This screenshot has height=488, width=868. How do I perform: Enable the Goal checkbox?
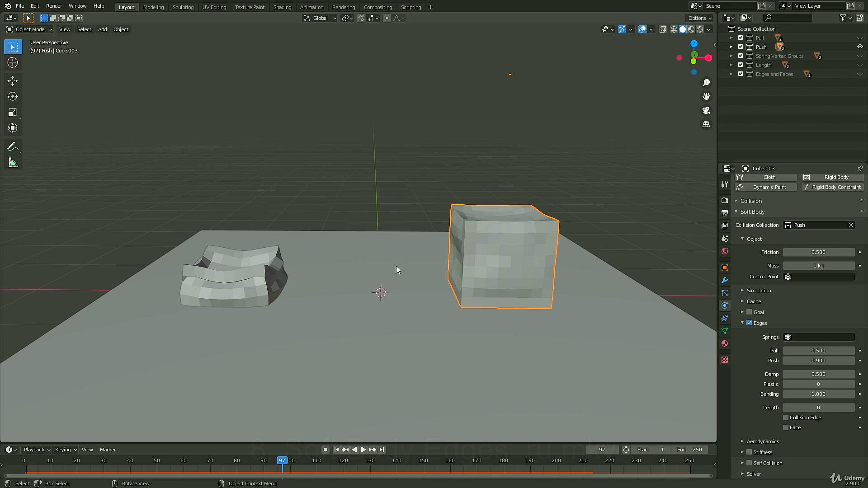749,312
